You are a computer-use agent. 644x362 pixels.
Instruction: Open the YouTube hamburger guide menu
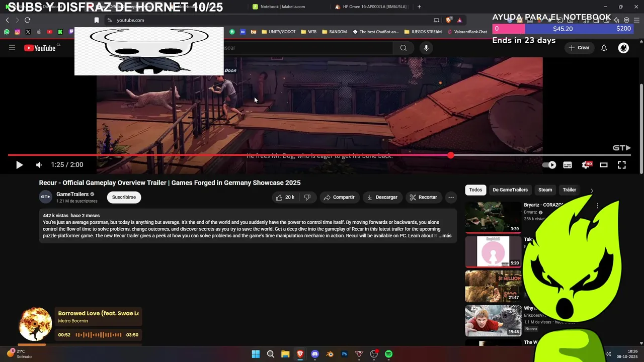point(12,48)
